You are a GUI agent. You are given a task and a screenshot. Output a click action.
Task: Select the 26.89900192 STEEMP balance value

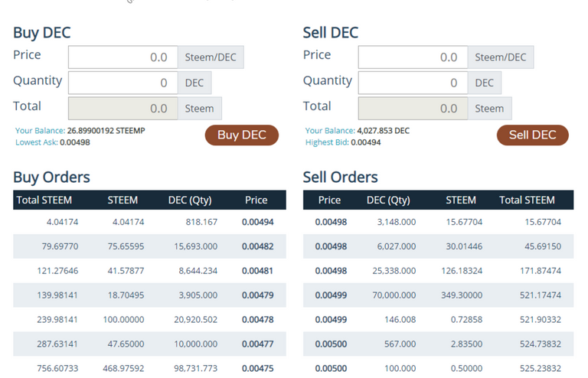tap(106, 131)
